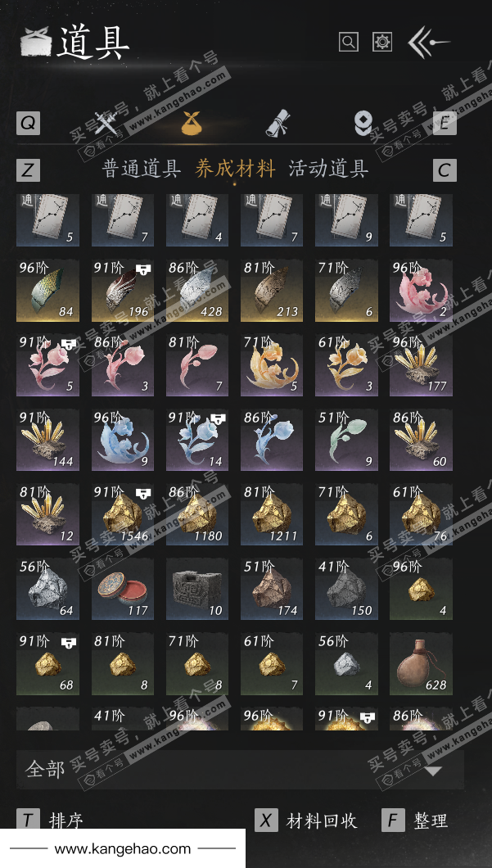Select 96阶 crystal cluster with 177
The height and width of the screenshot is (868, 492).
coord(421,365)
